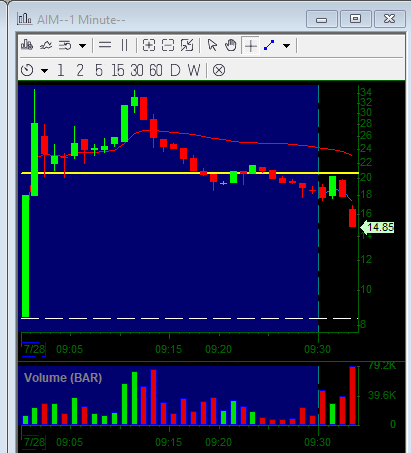Select the vertical line drawing tool
Image resolution: width=411 pixels, height=453 pixels.
(x=124, y=45)
